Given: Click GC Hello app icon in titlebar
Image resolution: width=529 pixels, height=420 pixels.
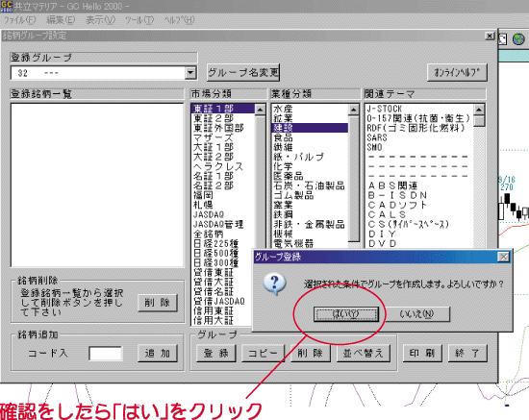Looking at the screenshot, I should point(7,6).
